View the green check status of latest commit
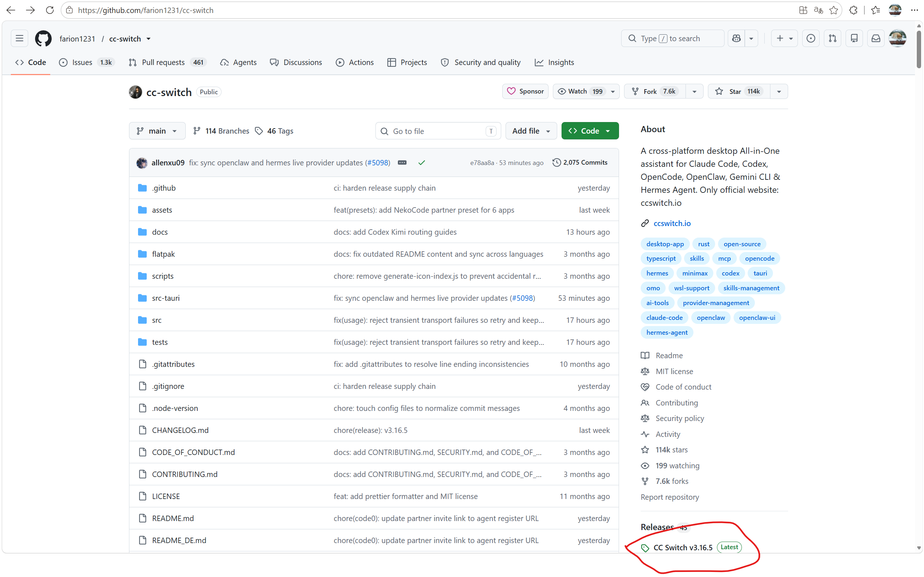The width and height of the screenshot is (924, 577). 421,162
